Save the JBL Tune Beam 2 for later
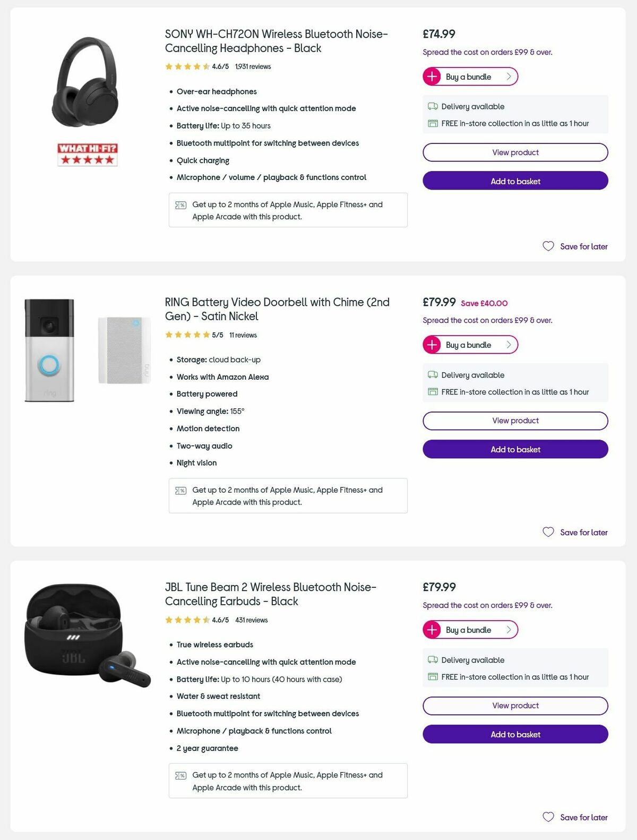637x840 pixels. (583, 817)
